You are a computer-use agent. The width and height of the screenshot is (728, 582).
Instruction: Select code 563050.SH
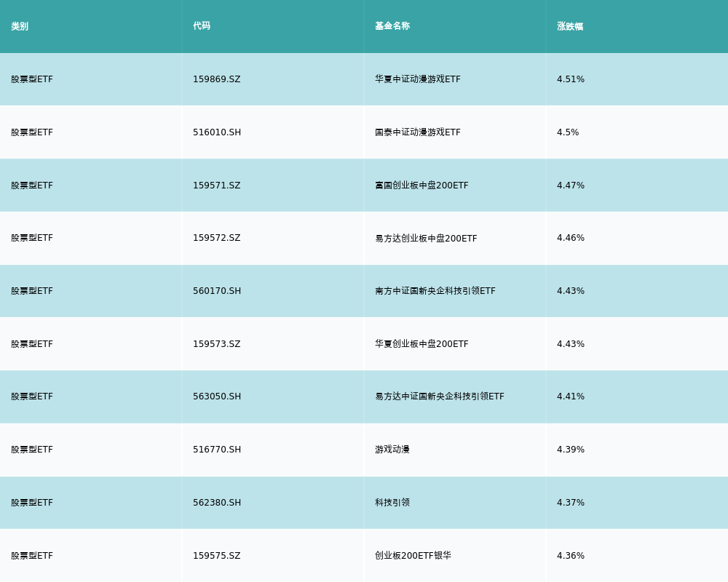[217, 396]
